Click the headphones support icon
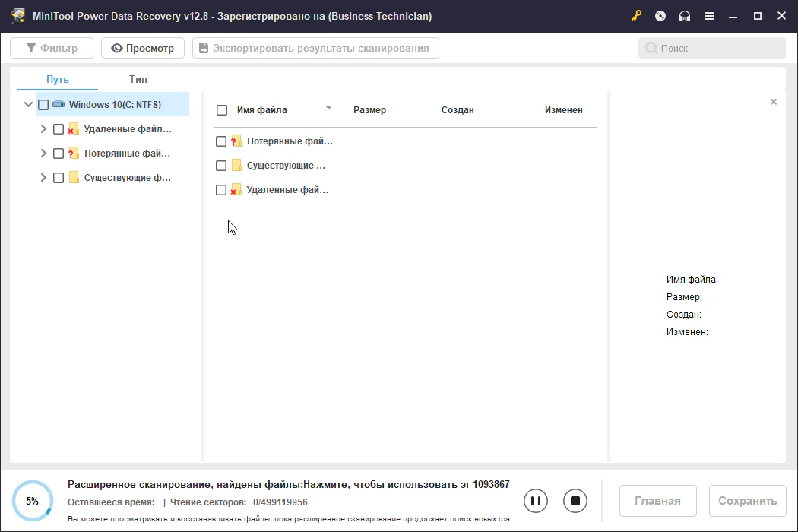The height and width of the screenshot is (532, 798). [685, 16]
